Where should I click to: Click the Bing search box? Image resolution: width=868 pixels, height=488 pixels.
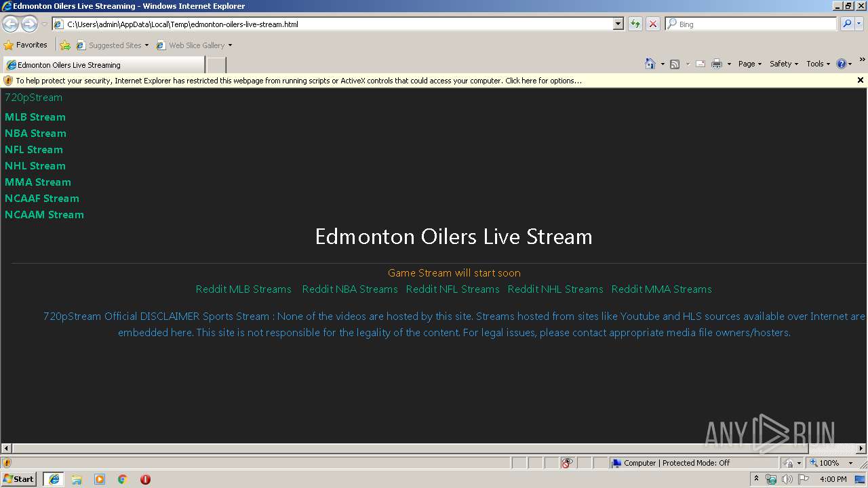(x=751, y=24)
